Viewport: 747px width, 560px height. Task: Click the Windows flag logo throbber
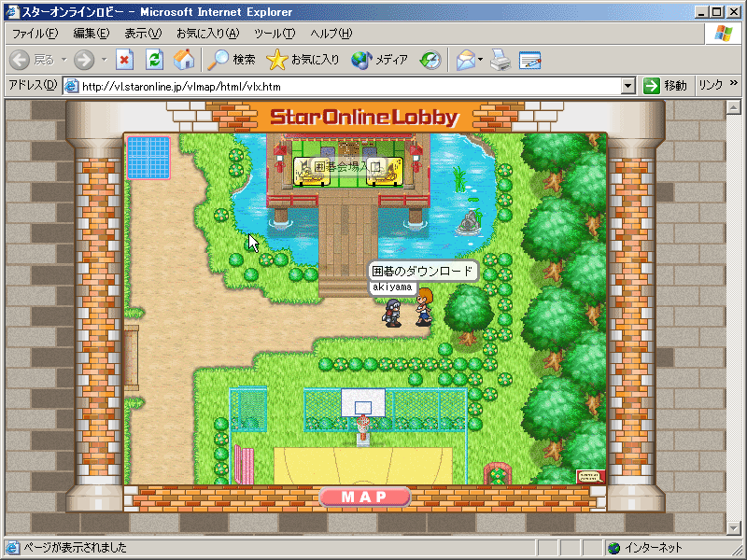coord(723,34)
